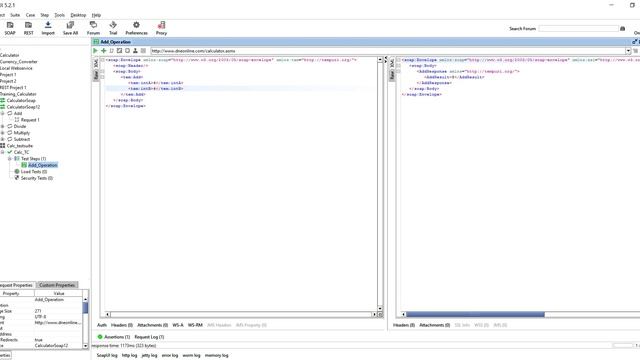Click the icon right of the green plus
The height and width of the screenshot is (360, 640).
click(111, 51)
